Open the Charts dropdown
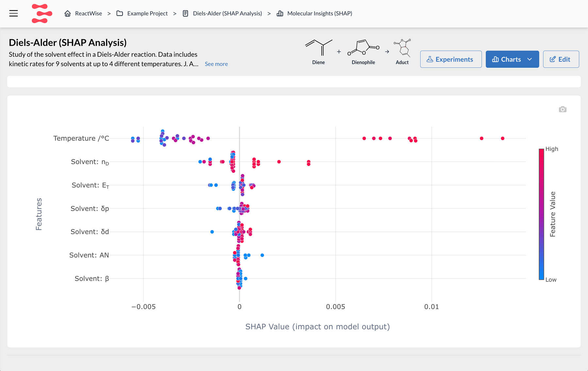The width and height of the screenshot is (588, 371). click(530, 59)
